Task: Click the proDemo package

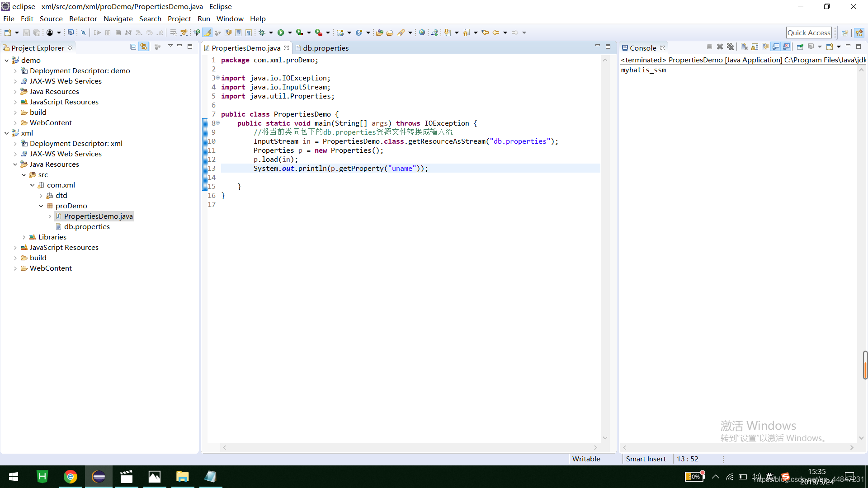Action: tap(71, 206)
